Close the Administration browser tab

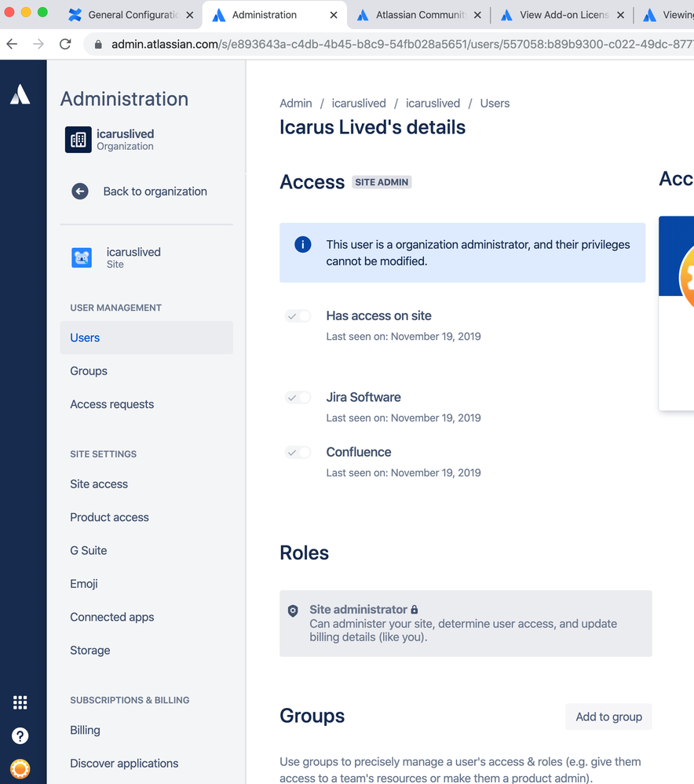(333, 15)
